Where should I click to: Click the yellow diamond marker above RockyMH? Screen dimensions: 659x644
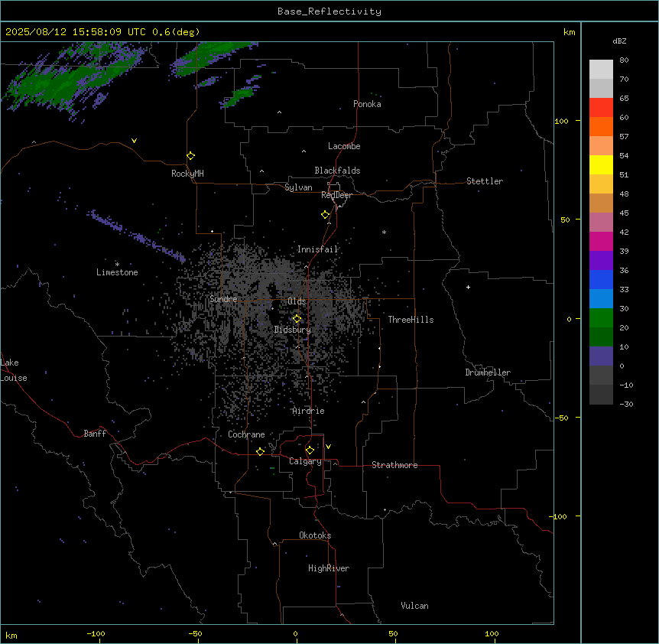pos(191,156)
